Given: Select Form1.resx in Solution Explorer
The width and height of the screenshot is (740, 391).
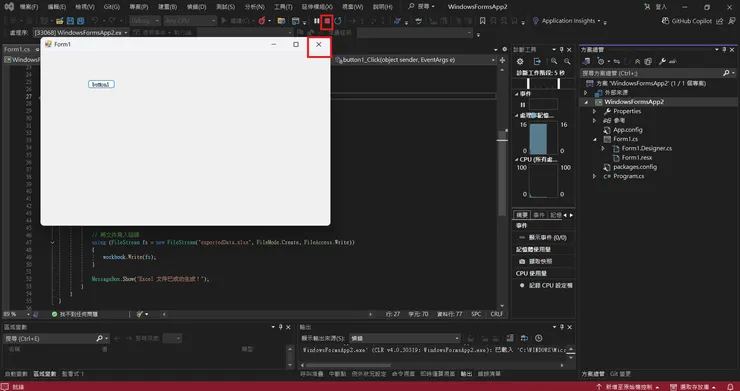Looking at the screenshot, I should (x=637, y=158).
